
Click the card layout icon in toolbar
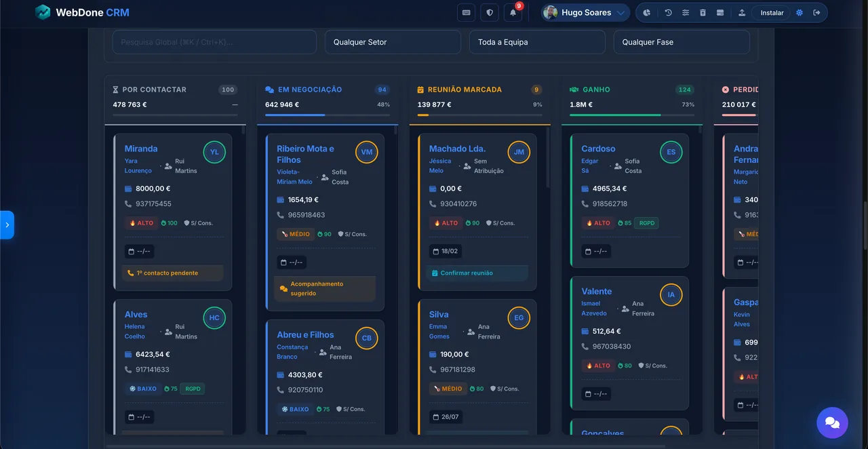720,12
